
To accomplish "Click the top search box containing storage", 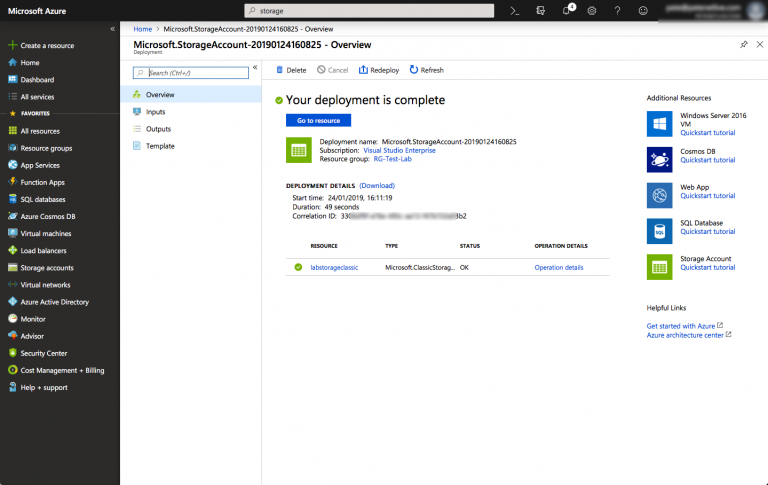I will click(x=369, y=11).
